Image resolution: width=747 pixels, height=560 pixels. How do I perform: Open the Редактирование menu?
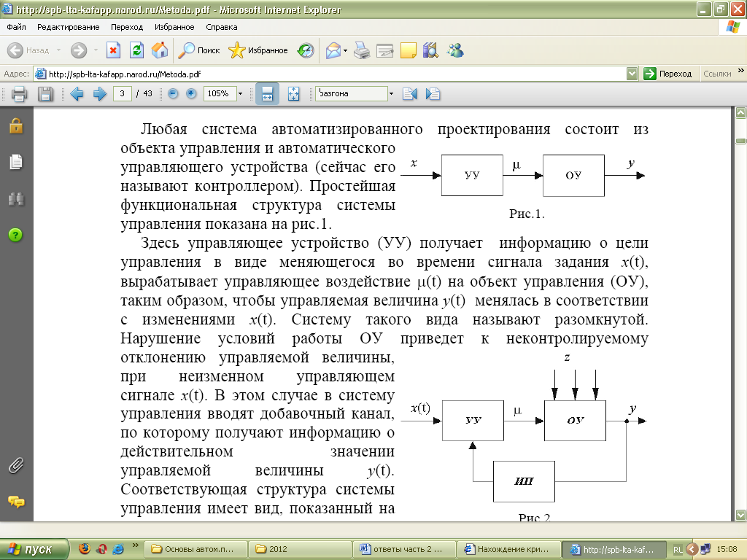(x=68, y=27)
